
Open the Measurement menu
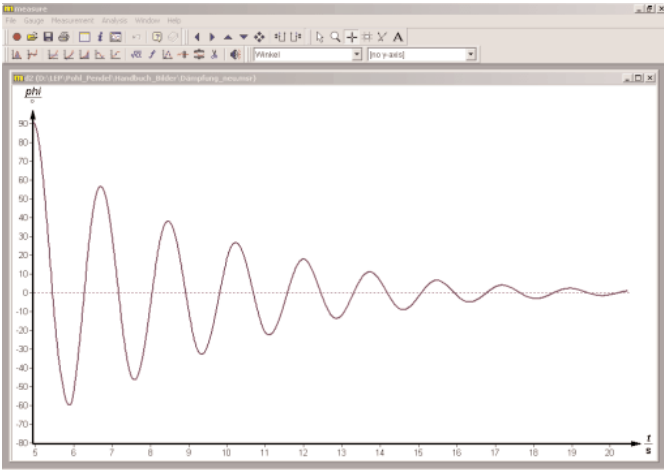(72, 20)
